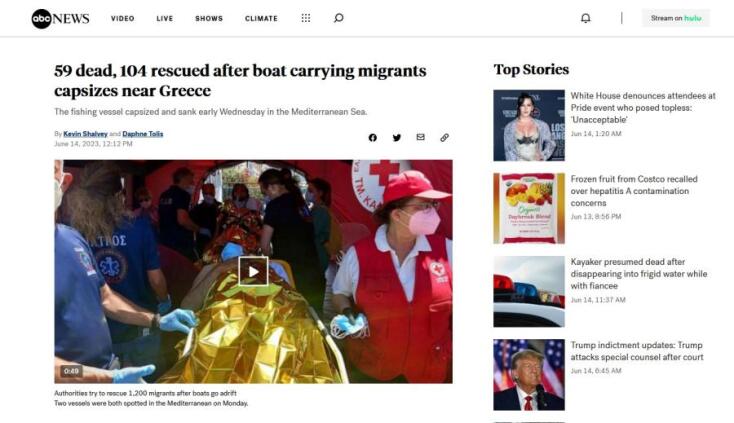Click the ABC News logo
Screen dimensions: 734x423
[60, 19]
